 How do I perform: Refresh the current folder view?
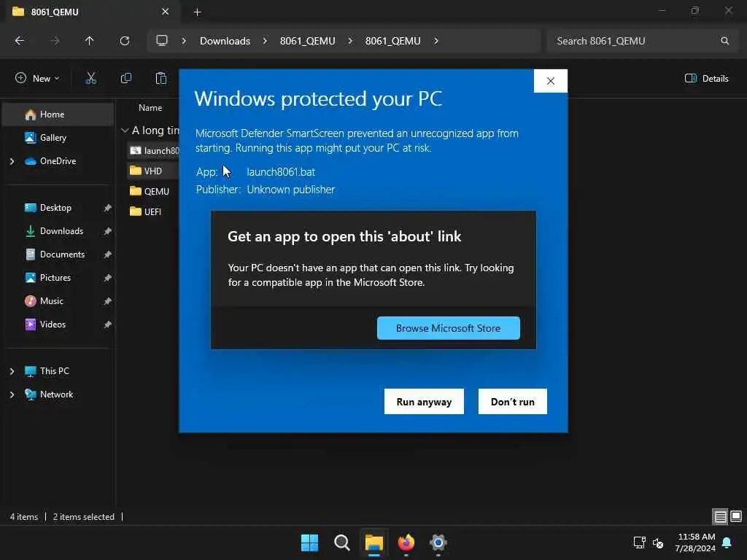pyautogui.click(x=124, y=41)
